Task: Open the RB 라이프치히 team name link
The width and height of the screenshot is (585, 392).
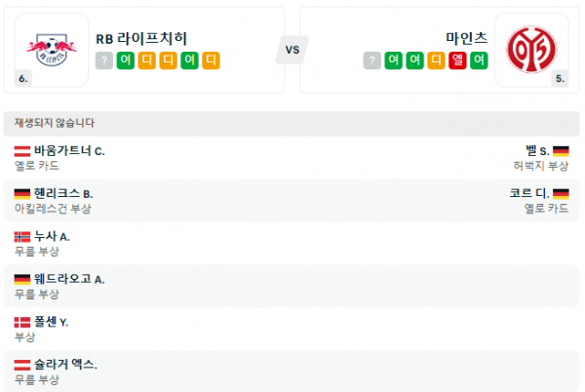Action: pyautogui.click(x=142, y=39)
